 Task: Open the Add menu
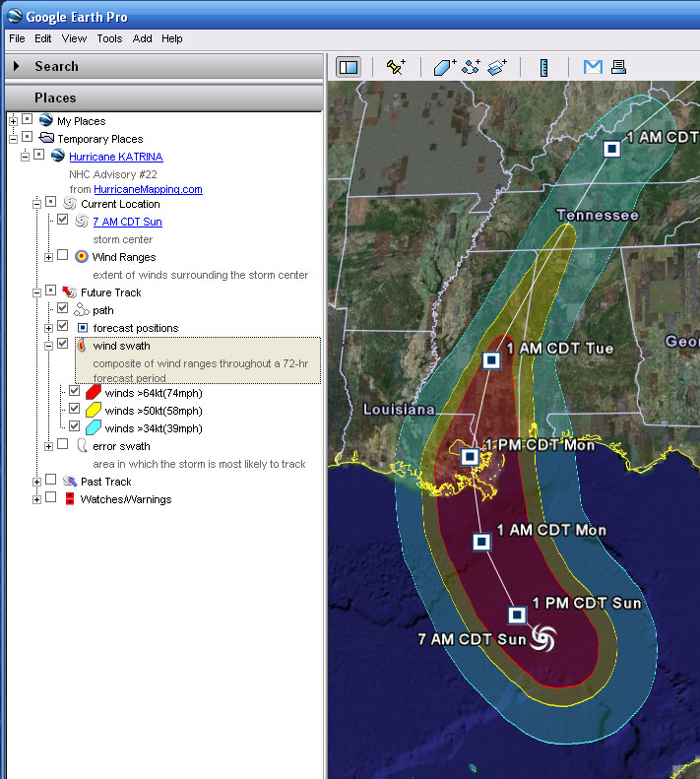click(142, 38)
